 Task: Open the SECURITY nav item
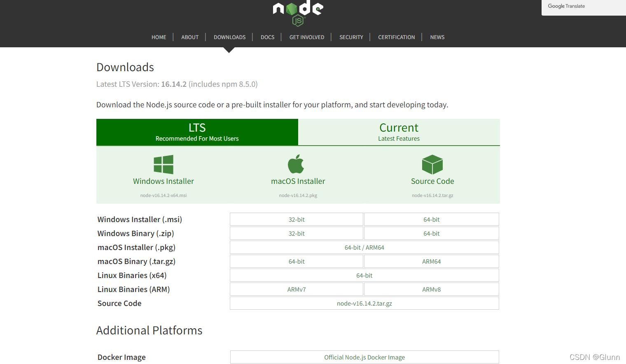(x=351, y=37)
